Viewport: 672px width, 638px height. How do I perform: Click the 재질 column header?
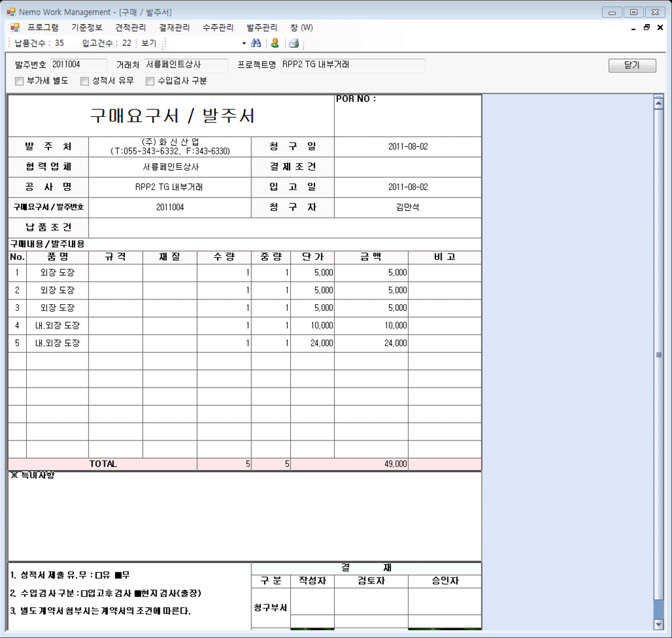coord(170,257)
